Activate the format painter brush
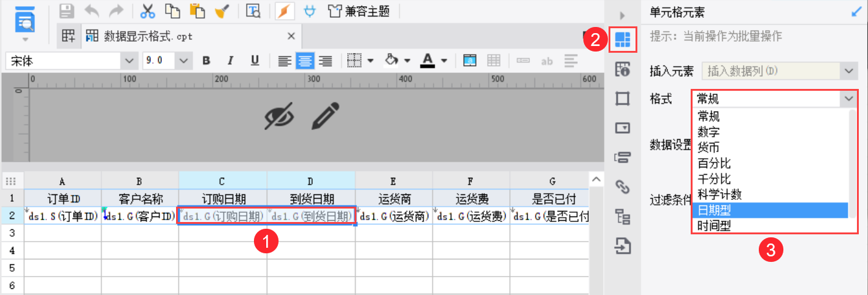The height and width of the screenshot is (295, 868). click(222, 10)
